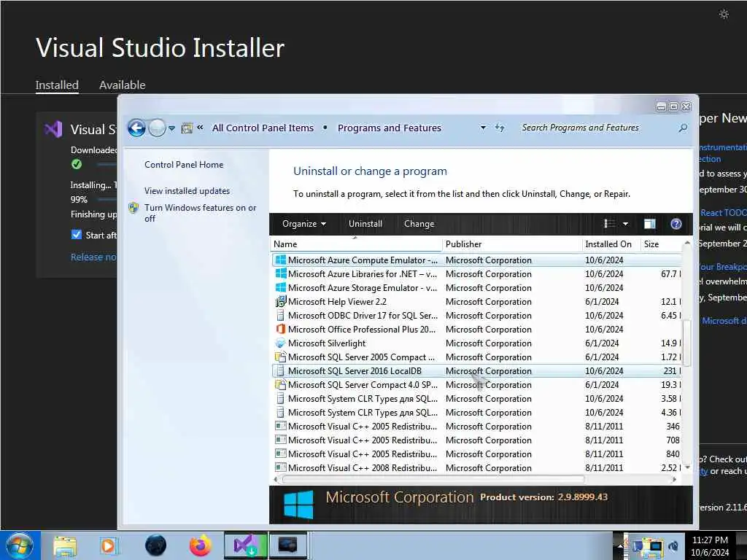Screen dimensions: 747x560
Task: Open Control Panel Home link
Action: tap(184, 164)
